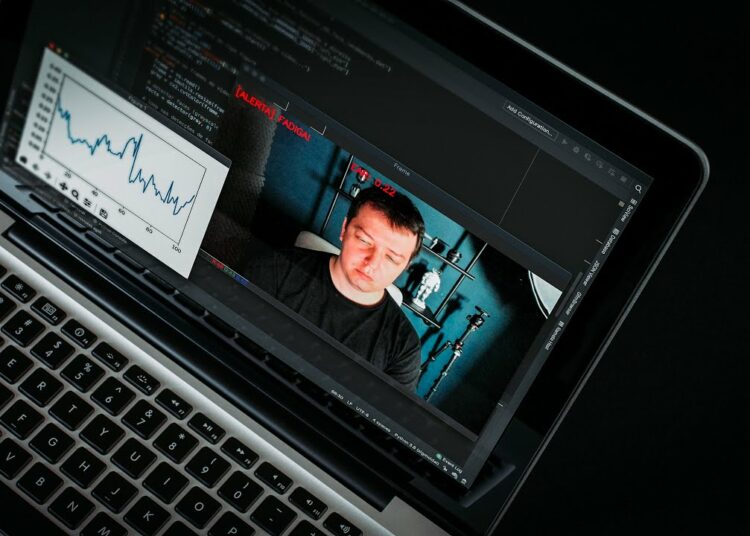Click the cursor line:column position indicator
Screen dimensions: 750x536
pyautogui.click(x=336, y=392)
